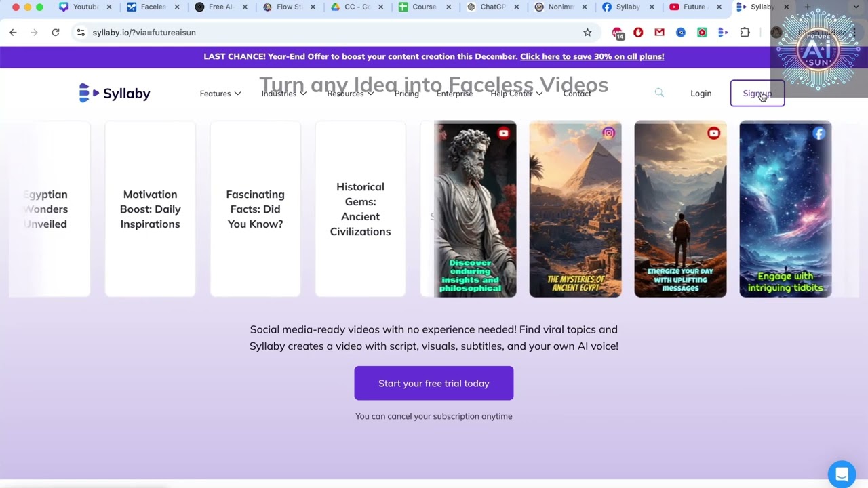Viewport: 868px width, 488px height.
Task: Click YouTube badge on the statue video
Action: click(x=503, y=134)
